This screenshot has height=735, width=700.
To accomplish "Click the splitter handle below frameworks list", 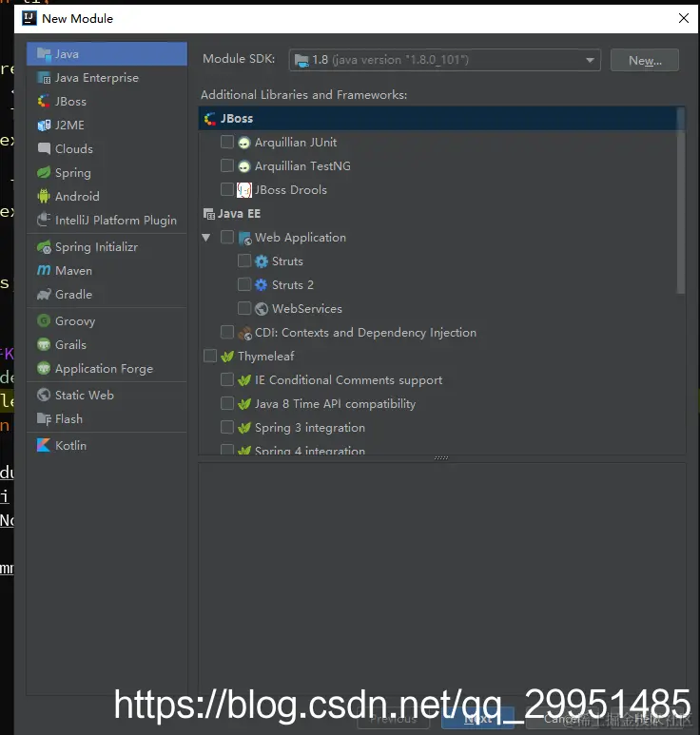I will click(441, 458).
